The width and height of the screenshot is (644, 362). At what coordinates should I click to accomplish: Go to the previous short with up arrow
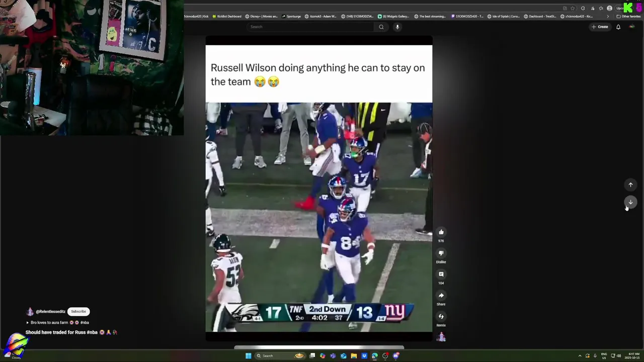click(x=630, y=185)
